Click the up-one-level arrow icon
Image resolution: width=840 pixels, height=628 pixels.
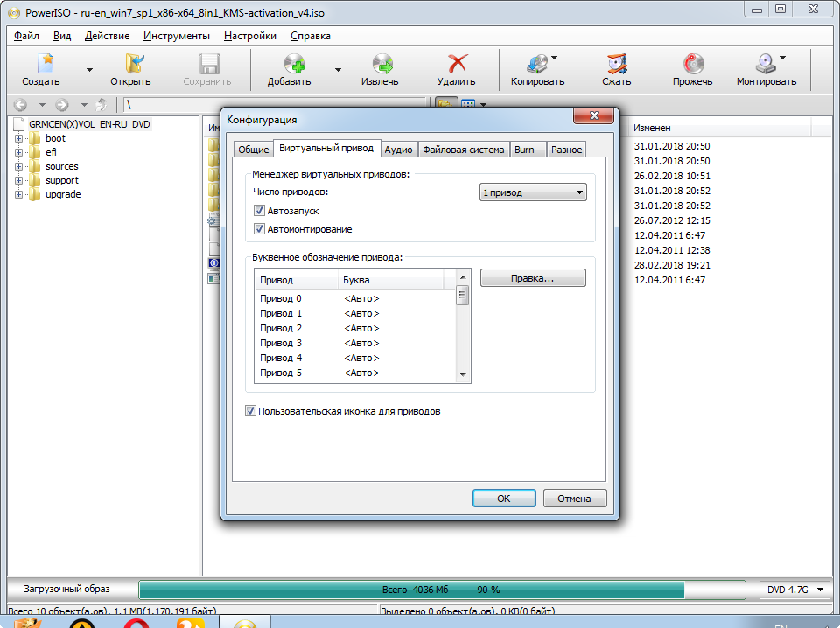(101, 105)
